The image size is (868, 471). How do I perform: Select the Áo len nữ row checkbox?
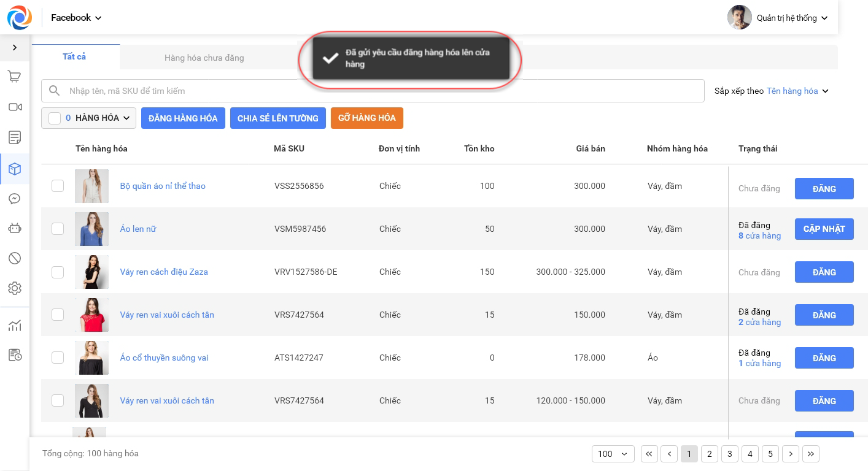tap(58, 229)
